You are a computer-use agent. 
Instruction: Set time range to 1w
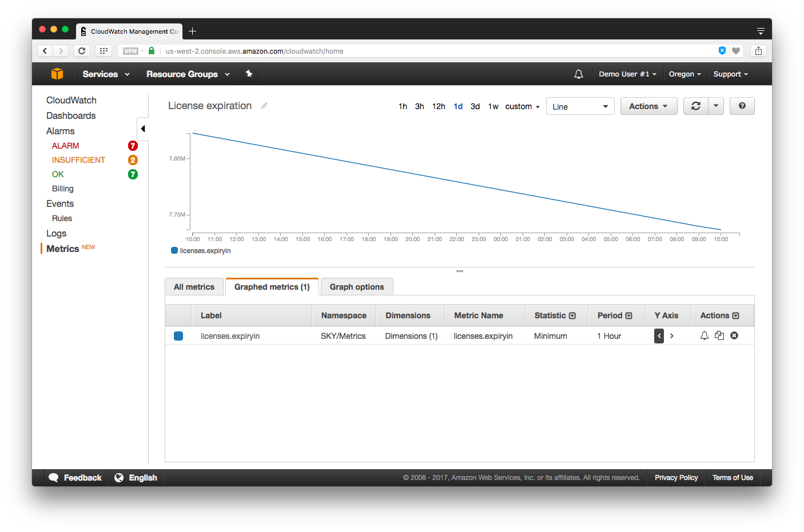pos(493,106)
